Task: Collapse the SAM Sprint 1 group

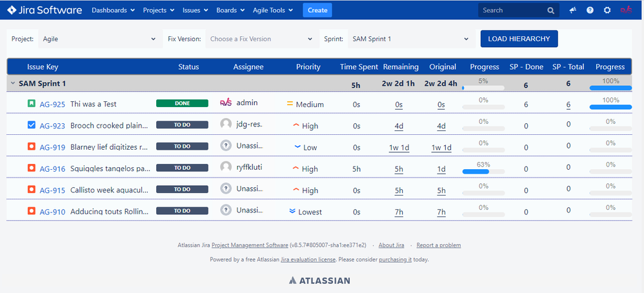Action: [13, 83]
